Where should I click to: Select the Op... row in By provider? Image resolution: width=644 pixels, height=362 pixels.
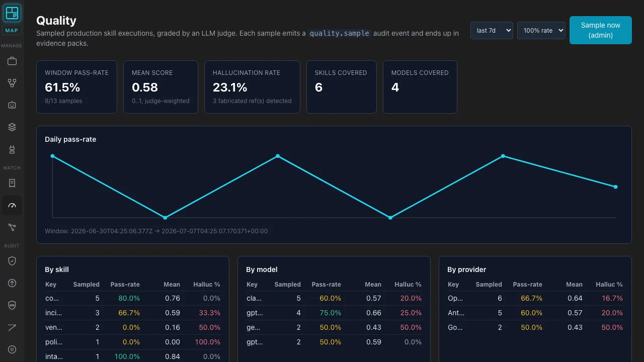point(535,298)
